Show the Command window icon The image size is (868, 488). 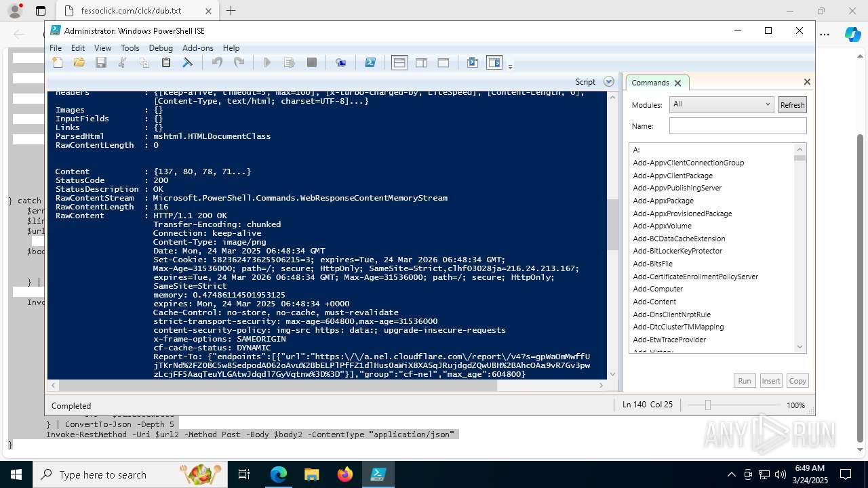coord(473,62)
